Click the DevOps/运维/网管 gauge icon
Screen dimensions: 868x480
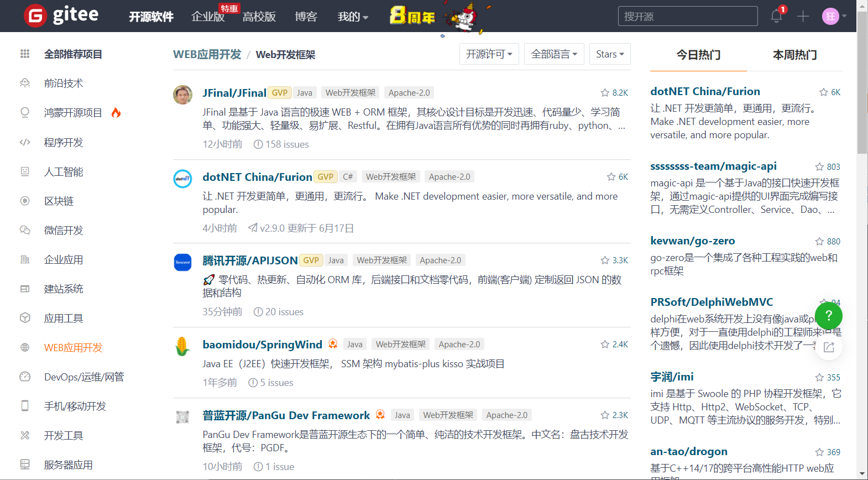(25, 377)
